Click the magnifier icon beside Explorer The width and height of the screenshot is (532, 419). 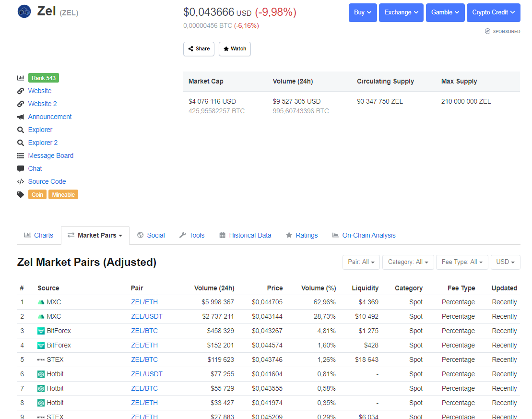click(21, 130)
